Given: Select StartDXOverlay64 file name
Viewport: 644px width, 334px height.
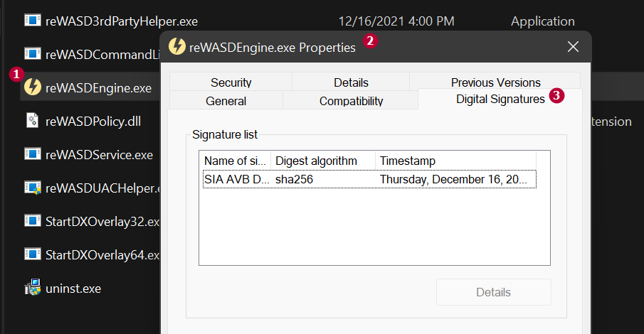Looking at the screenshot, I should point(102,255).
